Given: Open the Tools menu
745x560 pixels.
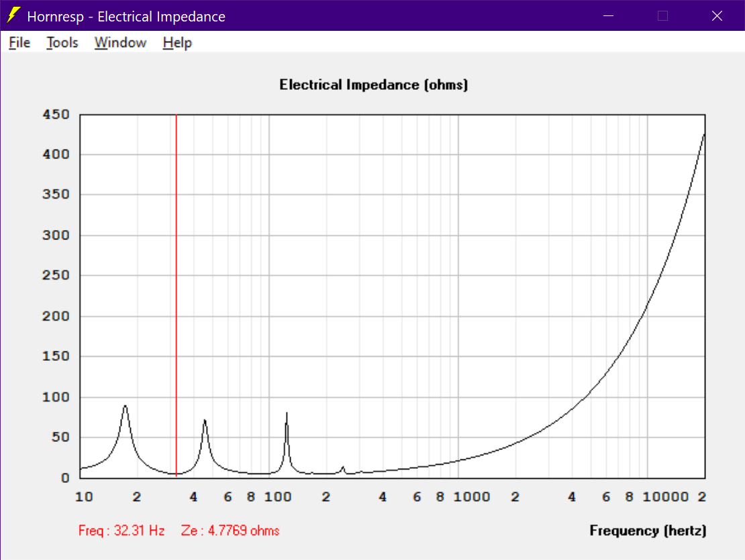Looking at the screenshot, I should pos(62,43).
